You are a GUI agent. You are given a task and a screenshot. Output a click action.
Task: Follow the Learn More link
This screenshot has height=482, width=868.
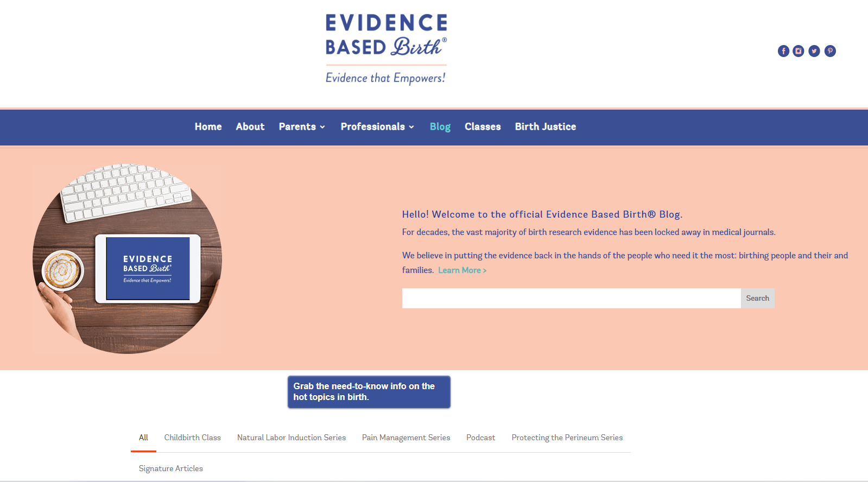[x=462, y=270]
